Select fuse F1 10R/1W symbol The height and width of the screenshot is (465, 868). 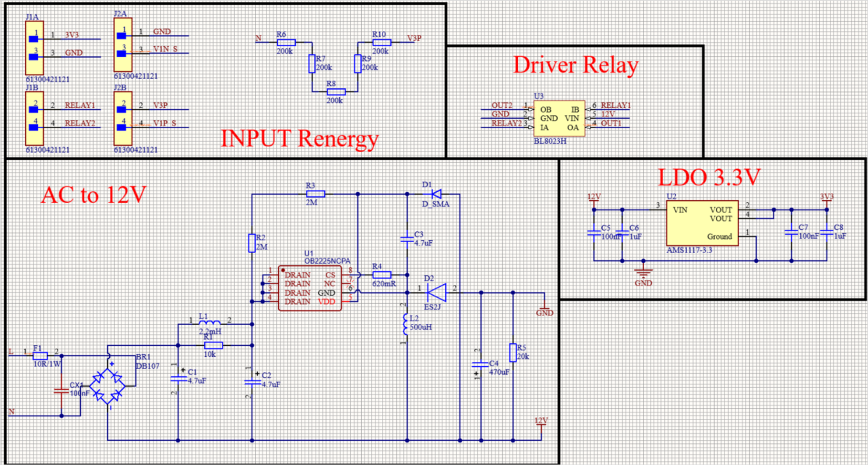point(40,356)
